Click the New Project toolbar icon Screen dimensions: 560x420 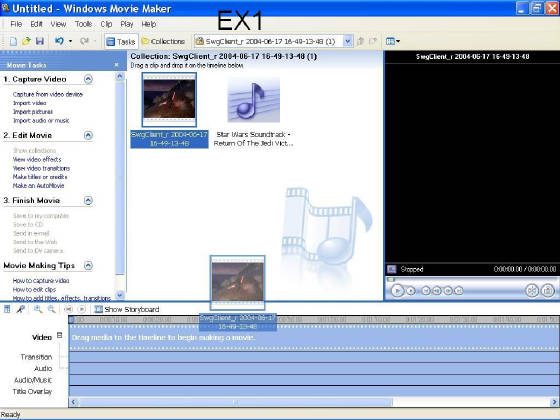click(x=13, y=41)
